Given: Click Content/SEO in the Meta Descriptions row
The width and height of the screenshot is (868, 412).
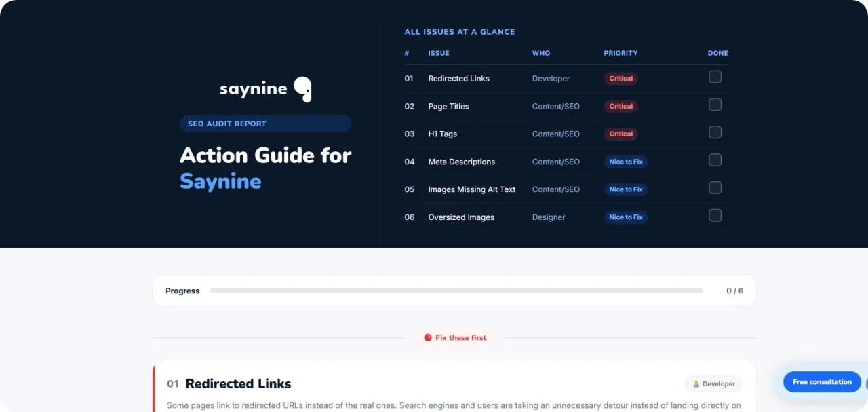Looking at the screenshot, I should pos(556,162).
